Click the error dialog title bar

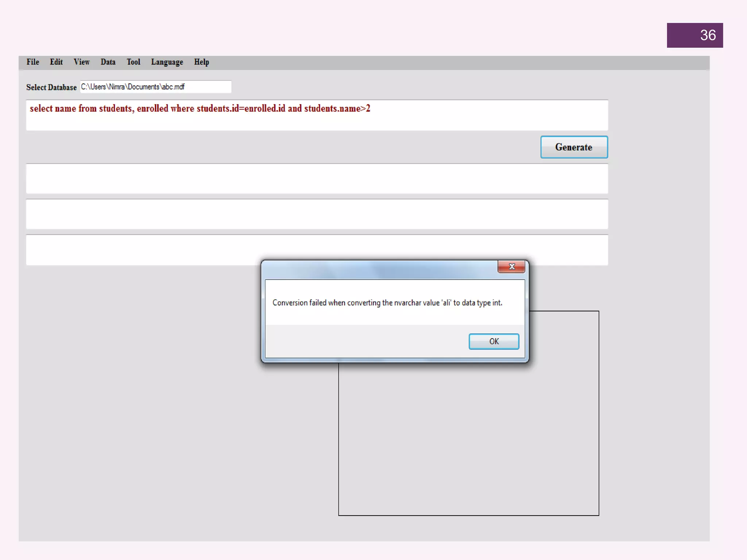pyautogui.click(x=379, y=269)
